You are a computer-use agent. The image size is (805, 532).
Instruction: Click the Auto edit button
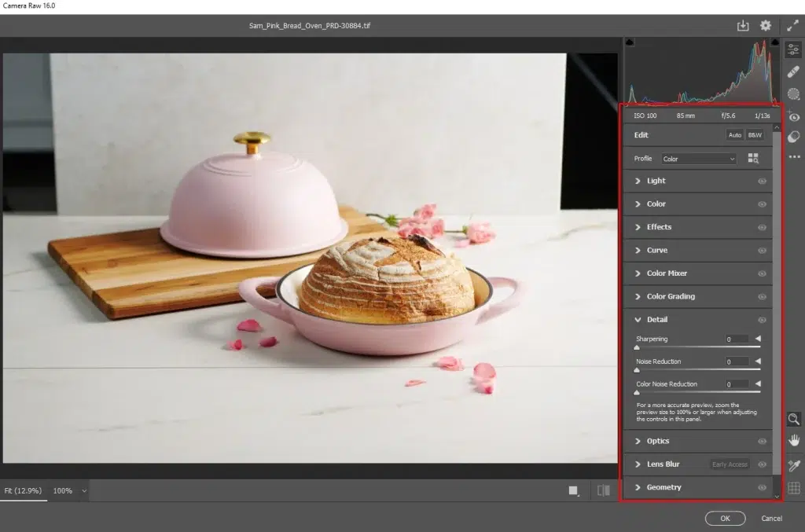click(x=734, y=135)
